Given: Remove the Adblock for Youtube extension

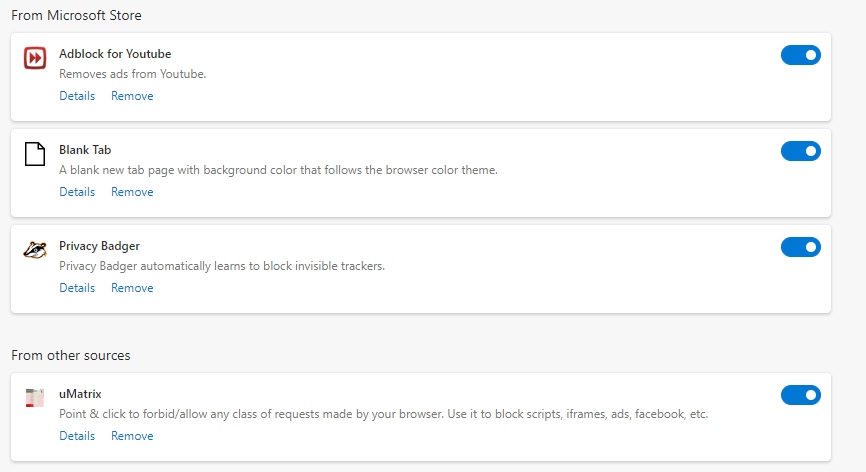Looking at the screenshot, I should pyautogui.click(x=132, y=96).
